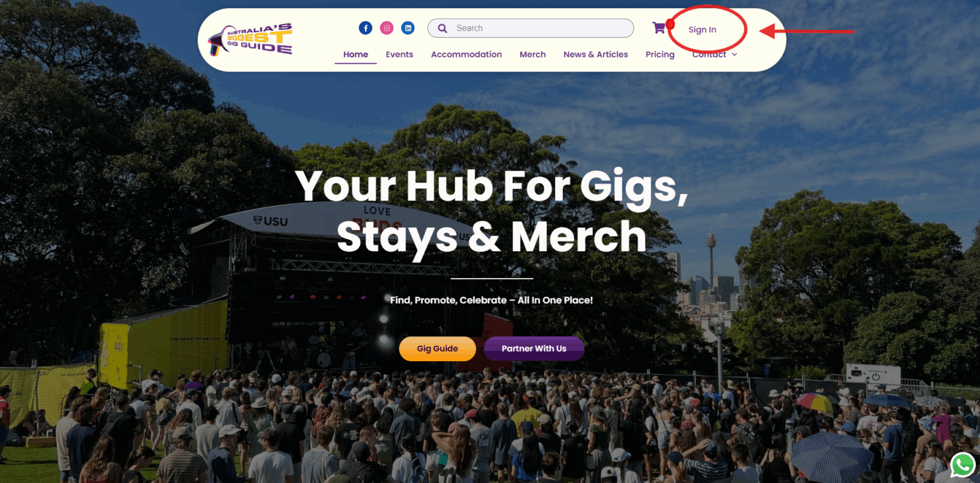The width and height of the screenshot is (980, 483).
Task: Go to the Home menu item
Action: (x=355, y=54)
